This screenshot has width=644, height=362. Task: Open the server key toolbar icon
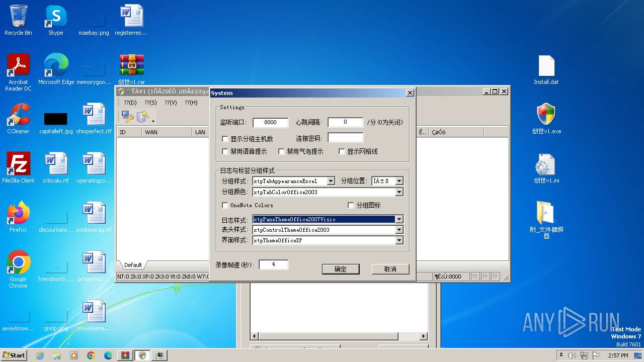[x=143, y=117]
